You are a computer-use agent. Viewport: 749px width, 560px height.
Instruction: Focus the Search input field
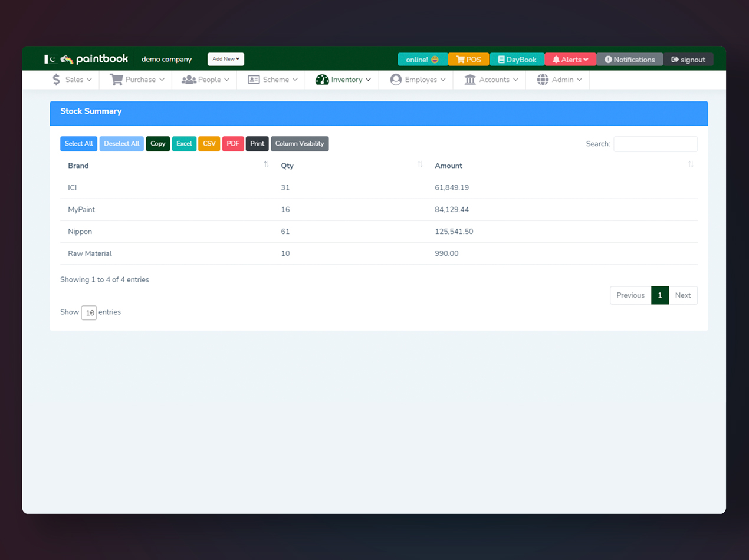point(655,144)
